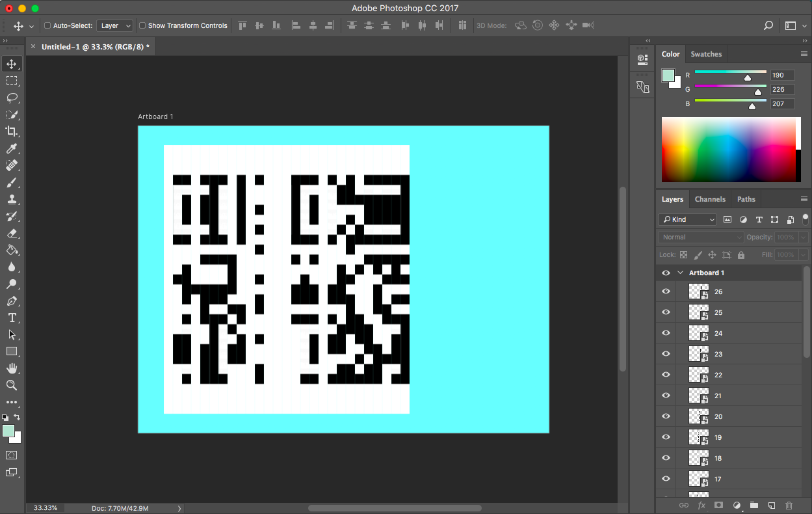Open the Opacity value dropdown arrow
Screen dimensions: 812x514
click(x=804, y=237)
